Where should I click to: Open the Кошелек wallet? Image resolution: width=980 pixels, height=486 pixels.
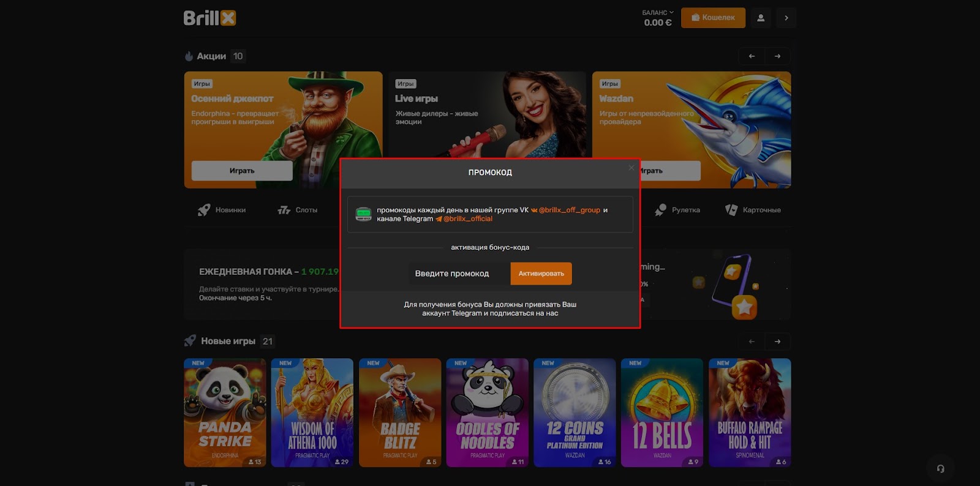(713, 18)
